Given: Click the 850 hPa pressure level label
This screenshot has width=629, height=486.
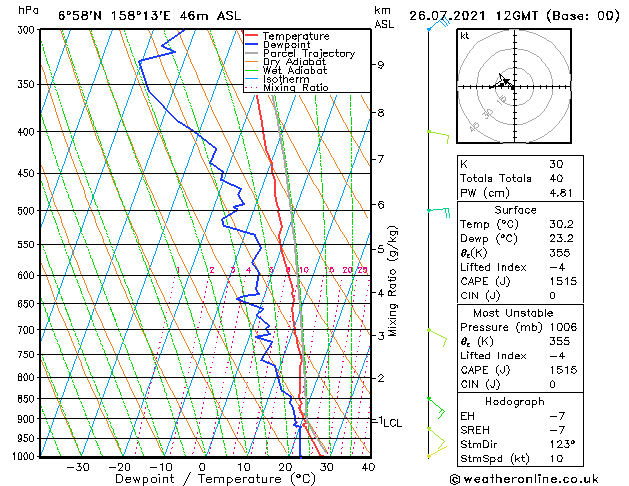Looking at the screenshot, I should [x=28, y=399].
